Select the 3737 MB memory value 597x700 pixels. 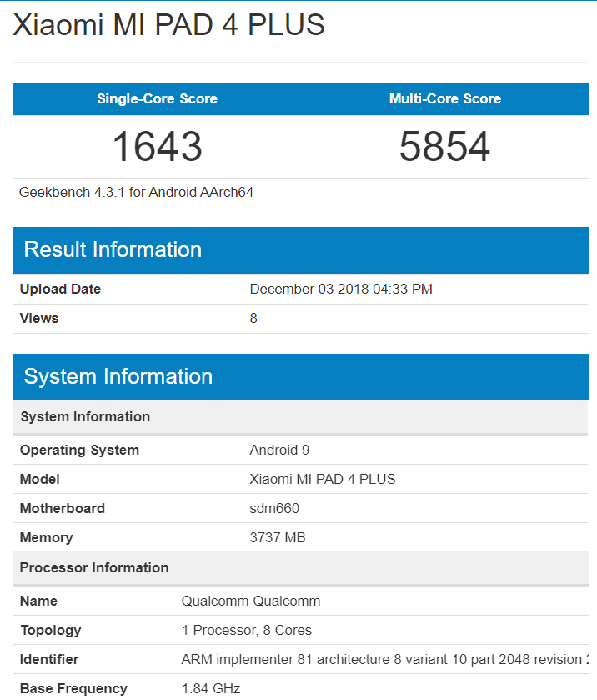(x=278, y=538)
